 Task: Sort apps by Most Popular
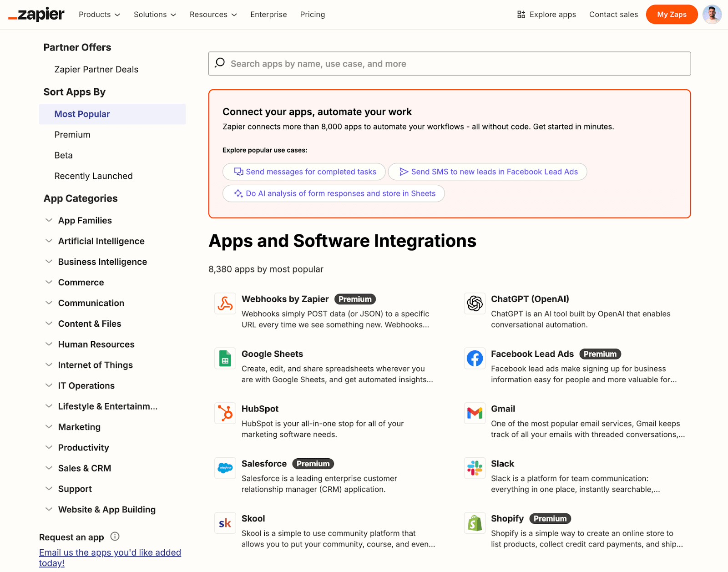(x=112, y=114)
